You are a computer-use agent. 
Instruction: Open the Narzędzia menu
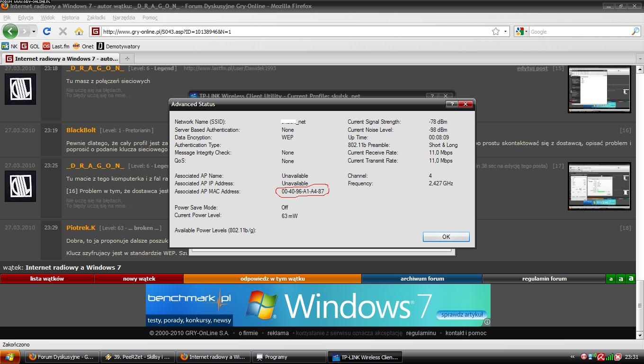124,18
